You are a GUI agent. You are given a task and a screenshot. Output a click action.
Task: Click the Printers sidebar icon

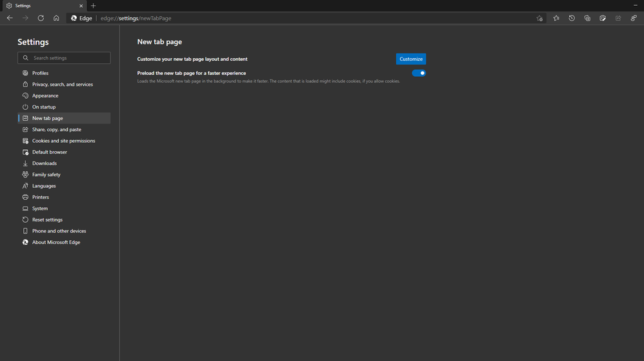[25, 197]
